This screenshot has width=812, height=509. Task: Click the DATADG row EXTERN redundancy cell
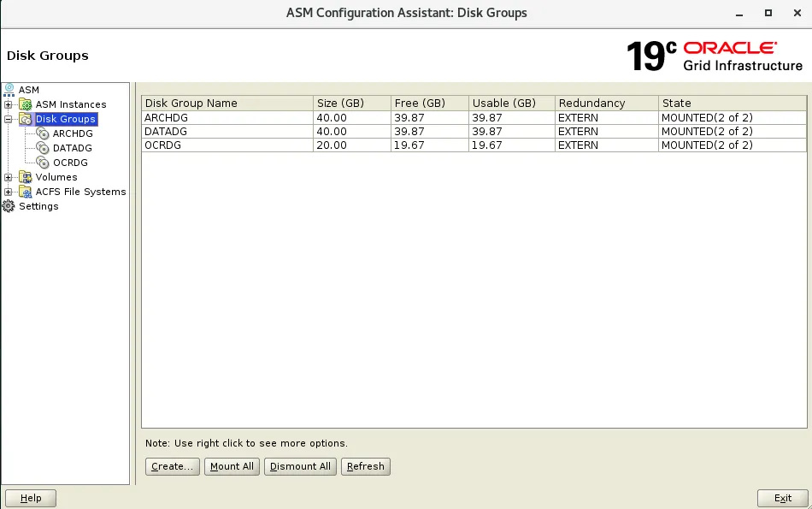pos(606,132)
